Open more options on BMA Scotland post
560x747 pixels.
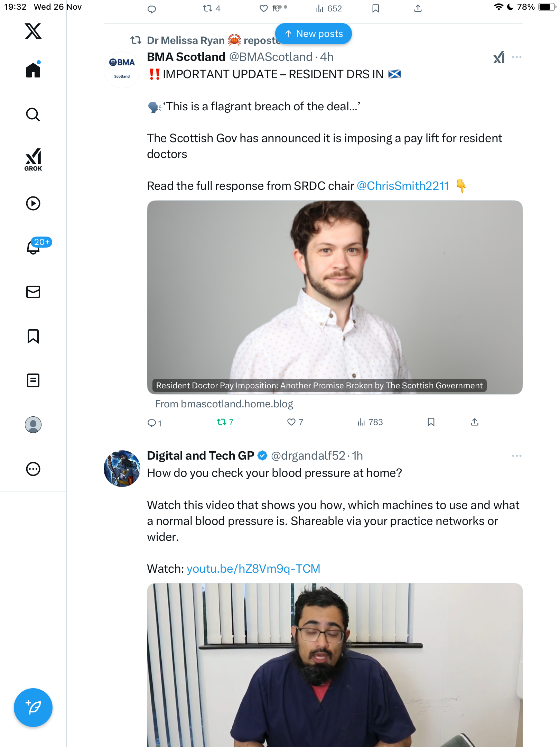tap(516, 57)
